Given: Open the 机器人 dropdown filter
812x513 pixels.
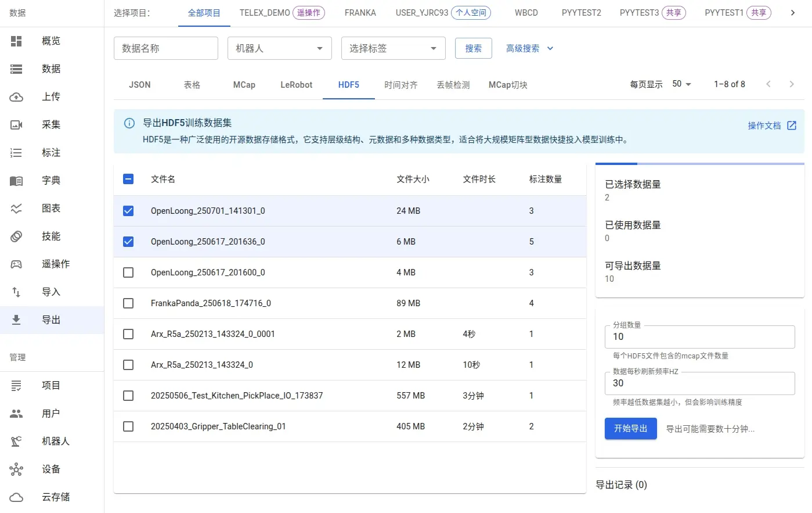Looking at the screenshot, I should (279, 48).
